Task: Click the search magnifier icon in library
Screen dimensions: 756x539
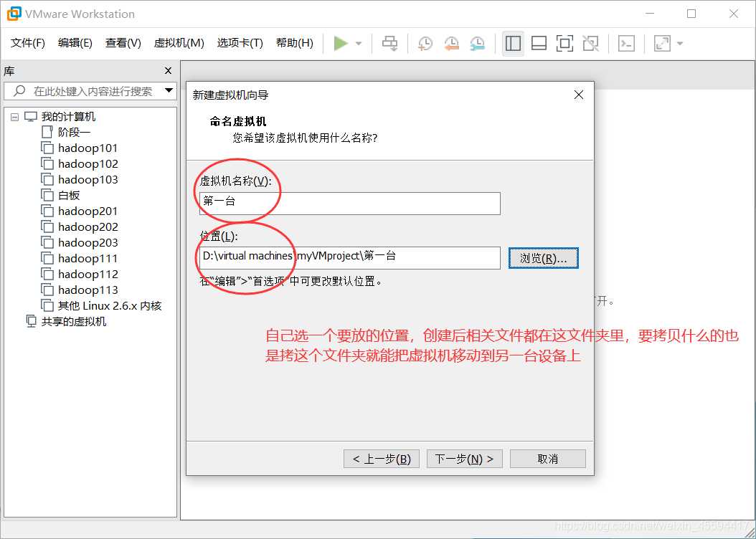Action: pyautogui.click(x=19, y=90)
